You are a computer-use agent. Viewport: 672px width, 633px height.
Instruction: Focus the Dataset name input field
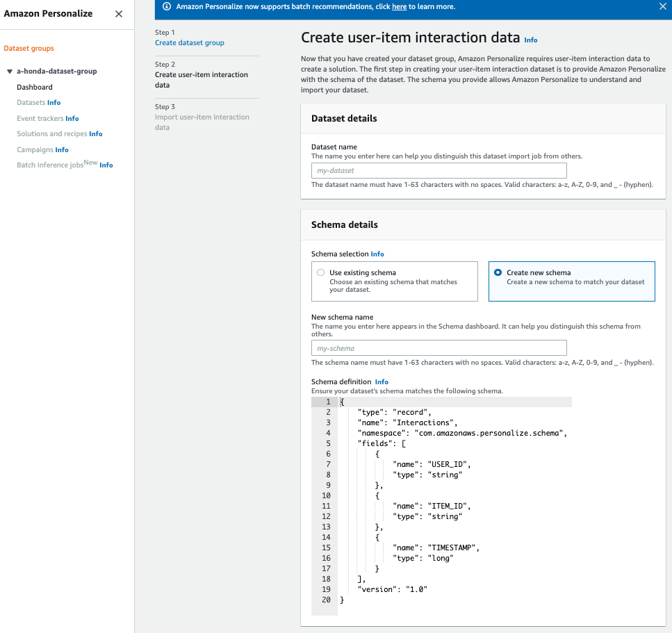439,170
